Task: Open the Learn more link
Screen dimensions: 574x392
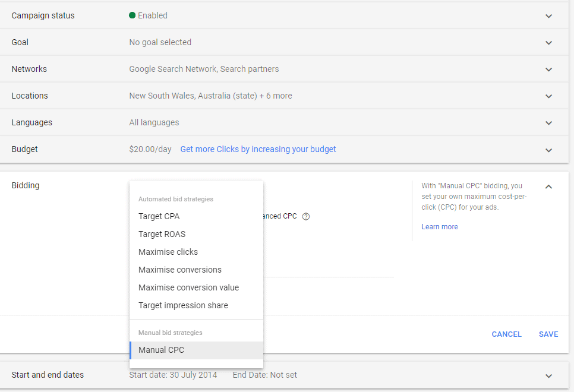Action: pyautogui.click(x=439, y=226)
